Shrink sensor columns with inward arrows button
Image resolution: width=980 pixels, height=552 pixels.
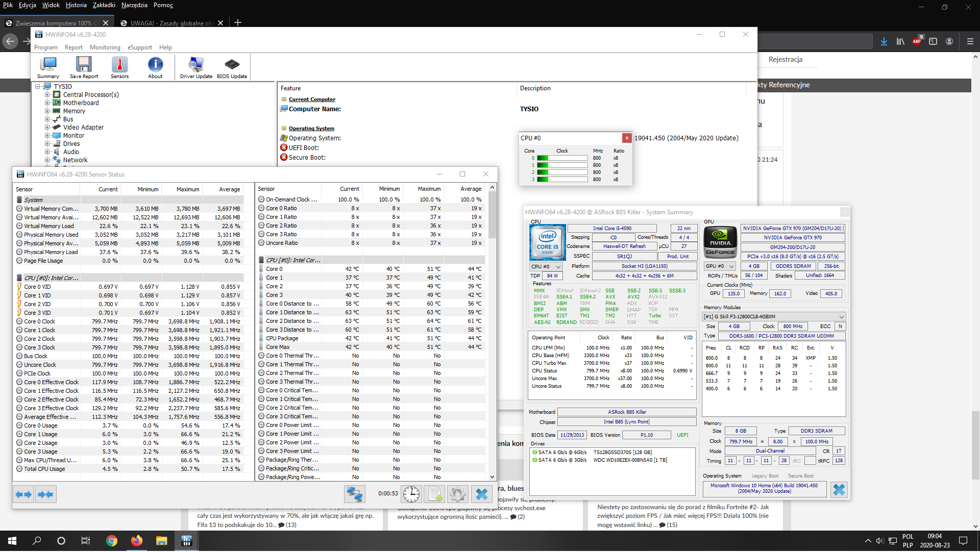coord(46,494)
